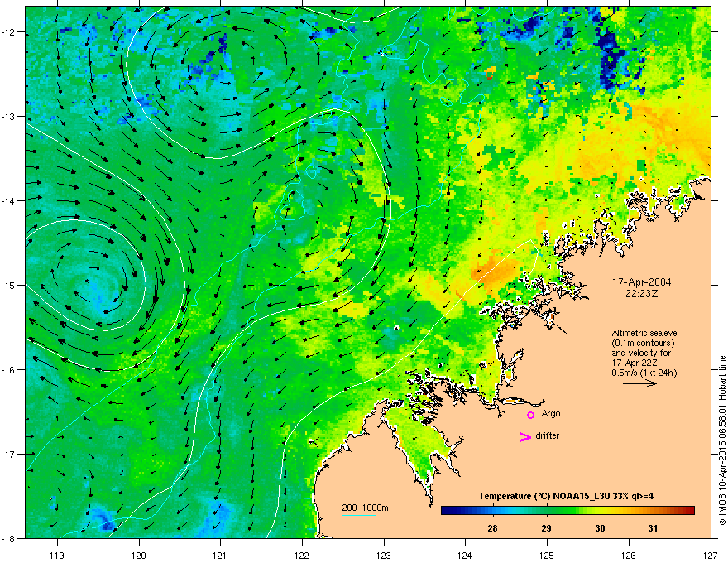This screenshot has height=563, width=728.
Task: Click the color bar value 30
Action: pos(601,528)
